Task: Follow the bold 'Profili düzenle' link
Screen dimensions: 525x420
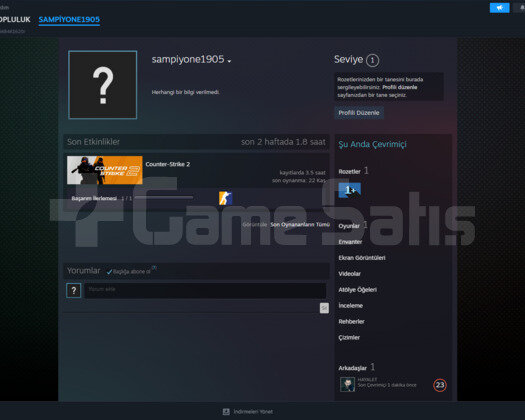Action: tap(400, 87)
